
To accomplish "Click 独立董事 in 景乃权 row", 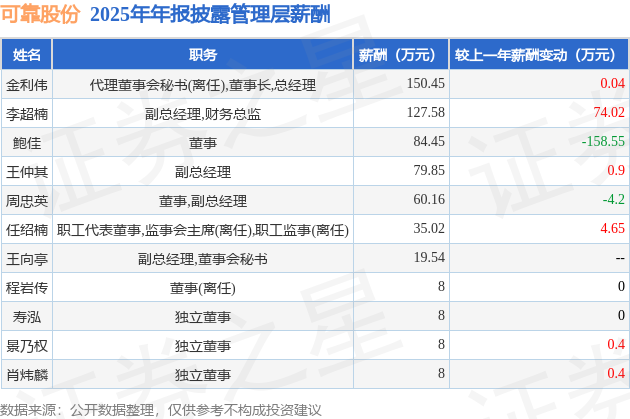I will click(203, 346).
